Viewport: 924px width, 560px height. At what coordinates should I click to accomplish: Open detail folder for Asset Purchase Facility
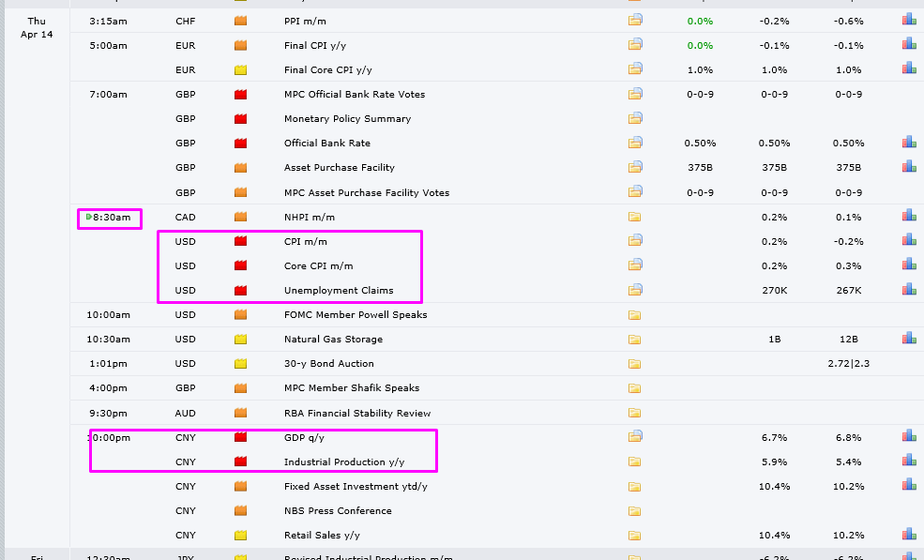point(635,167)
